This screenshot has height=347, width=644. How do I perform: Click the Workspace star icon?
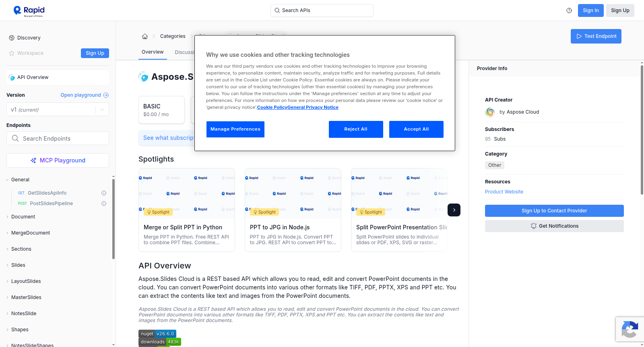coord(12,53)
